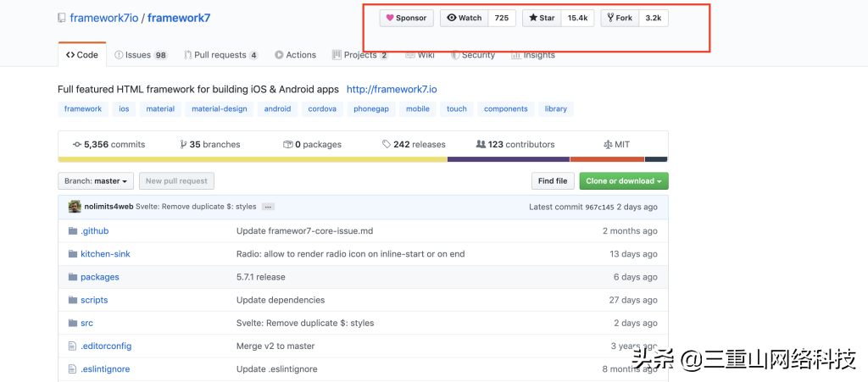Open the .eslintignore file
The height and width of the screenshot is (382, 868).
[x=105, y=368]
